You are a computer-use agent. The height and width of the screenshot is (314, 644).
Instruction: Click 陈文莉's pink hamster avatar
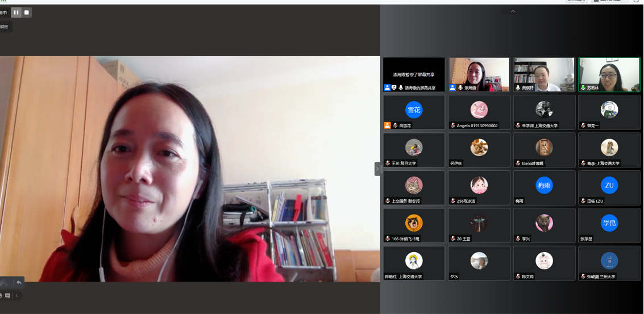pos(544,261)
